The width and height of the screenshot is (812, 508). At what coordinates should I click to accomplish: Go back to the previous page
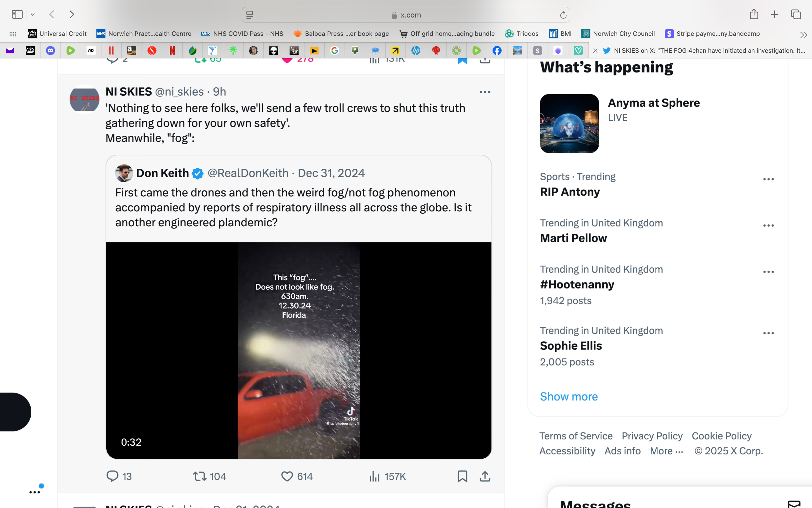tap(52, 14)
